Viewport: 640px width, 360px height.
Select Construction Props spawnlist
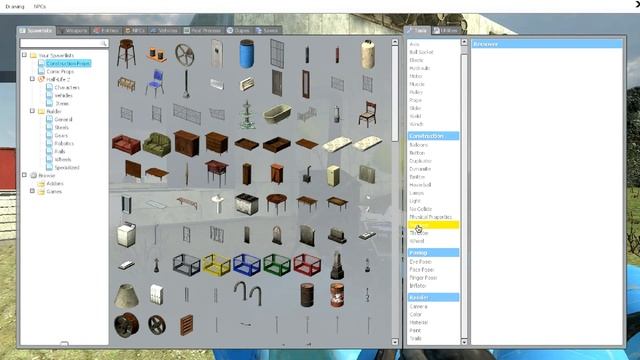(x=68, y=63)
